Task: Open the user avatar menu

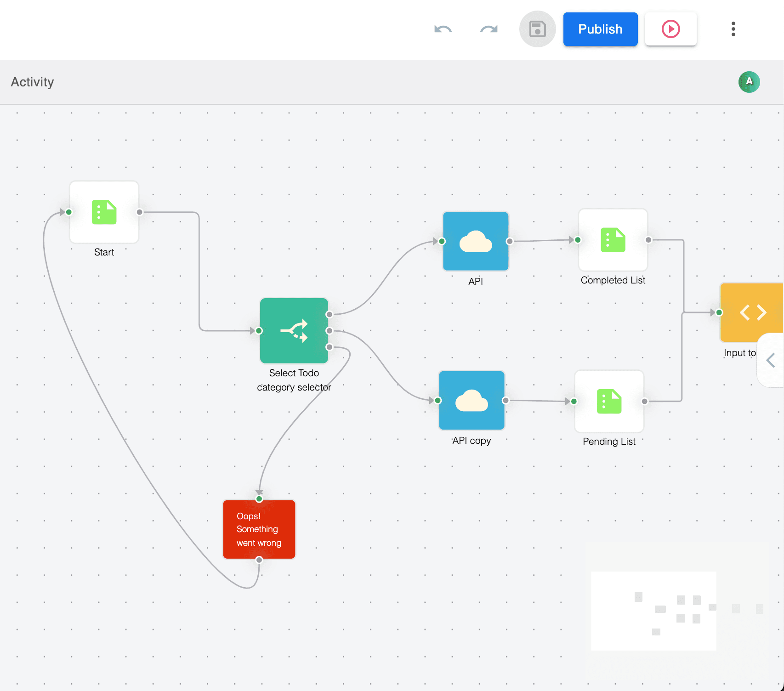Action: (749, 82)
